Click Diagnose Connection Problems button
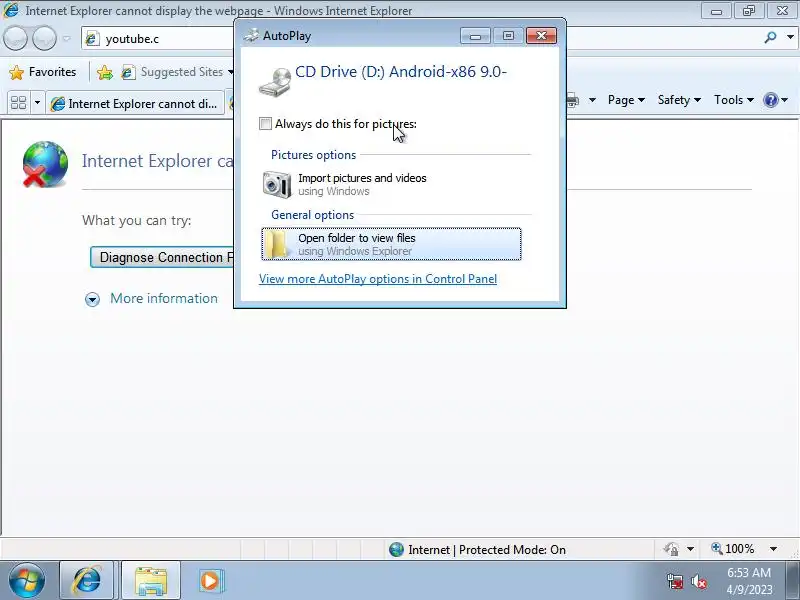The width and height of the screenshot is (800, 600). (162, 257)
